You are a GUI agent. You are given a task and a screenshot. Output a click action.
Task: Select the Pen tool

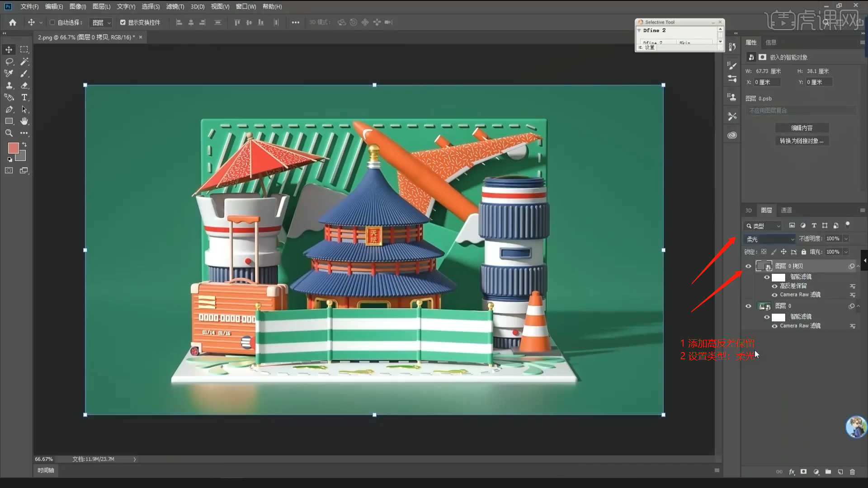click(x=9, y=109)
